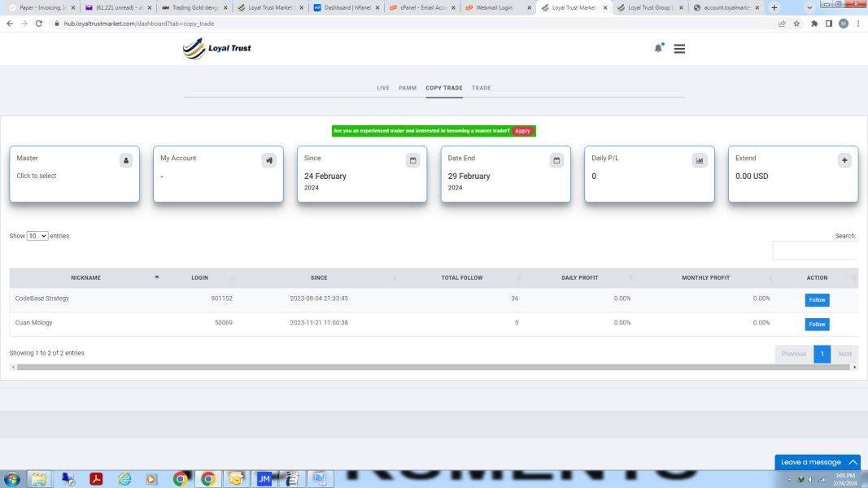Open Adobe Acrobat from taskbar

tap(96, 479)
